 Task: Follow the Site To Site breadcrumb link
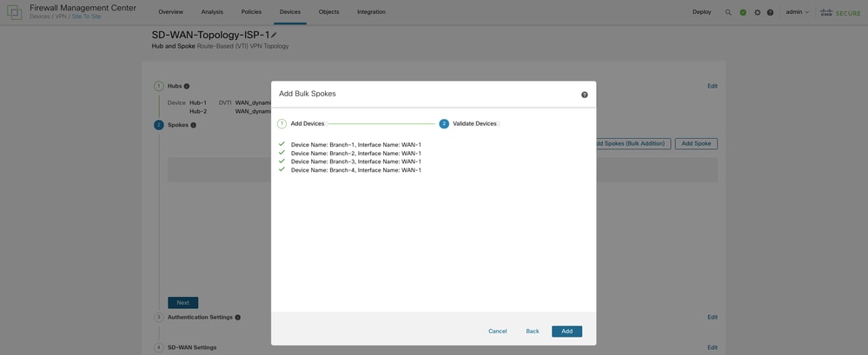click(86, 16)
